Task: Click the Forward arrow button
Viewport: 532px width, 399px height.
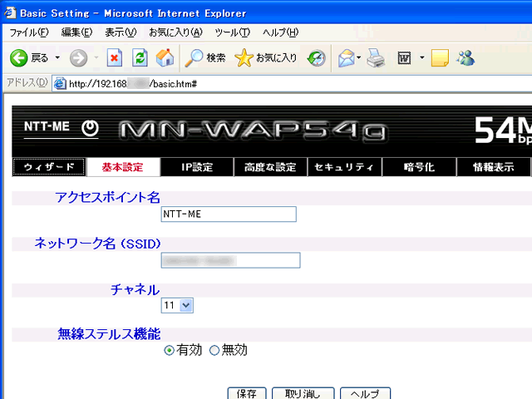Action: click(x=78, y=58)
